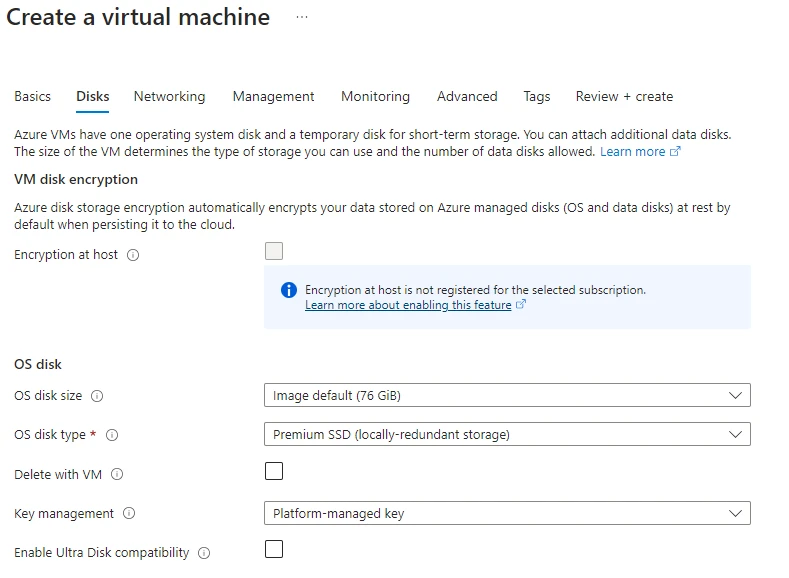
Task: Click info icon next to Delete with VM
Action: (x=118, y=475)
